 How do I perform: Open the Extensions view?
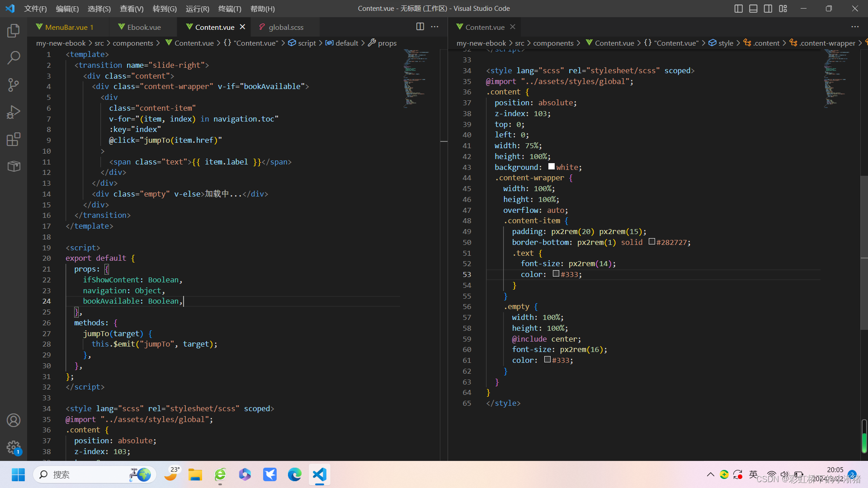pyautogui.click(x=14, y=139)
